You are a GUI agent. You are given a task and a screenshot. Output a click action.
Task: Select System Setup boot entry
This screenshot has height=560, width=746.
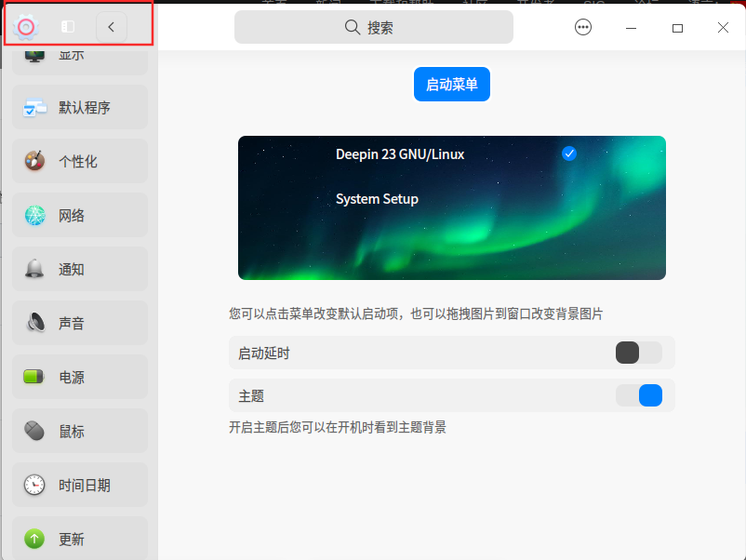coord(377,199)
